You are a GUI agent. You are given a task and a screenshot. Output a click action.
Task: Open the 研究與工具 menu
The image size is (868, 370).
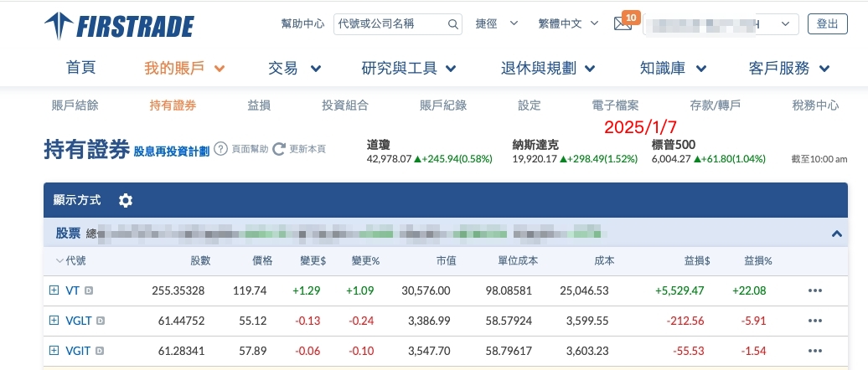[409, 69]
